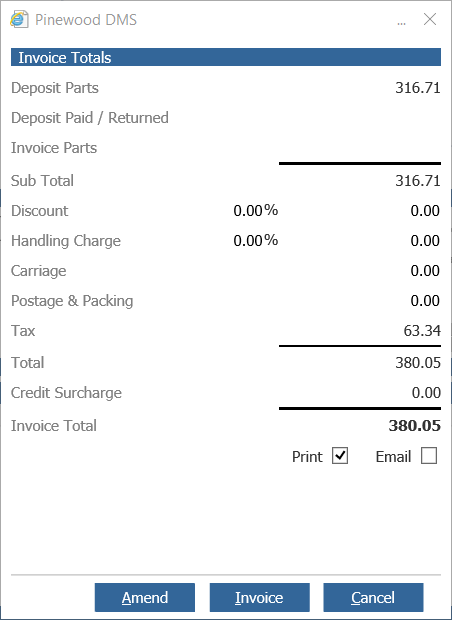Click the Sub Total label
This screenshot has width=452, height=620.
[x=42, y=181]
